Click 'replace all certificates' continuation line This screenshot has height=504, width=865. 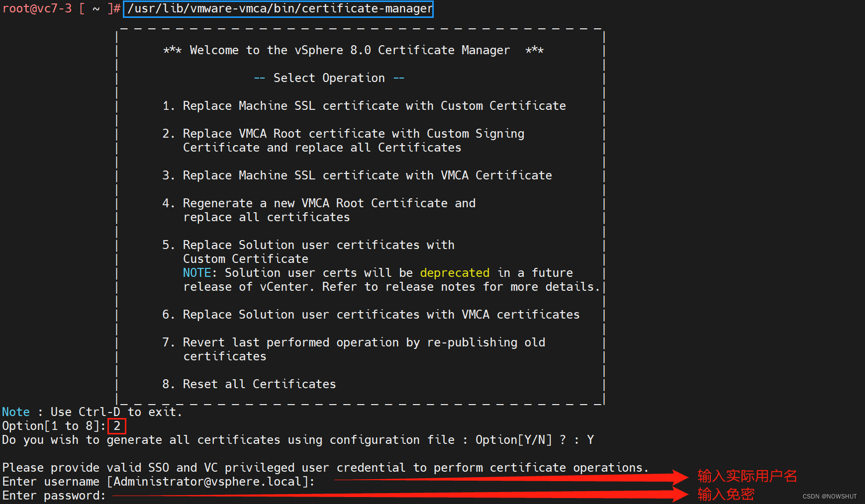click(267, 217)
